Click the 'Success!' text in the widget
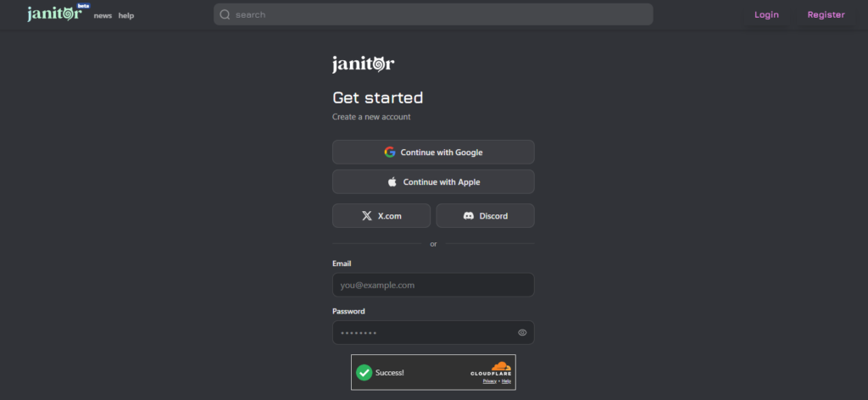The image size is (868, 400). pyautogui.click(x=390, y=373)
